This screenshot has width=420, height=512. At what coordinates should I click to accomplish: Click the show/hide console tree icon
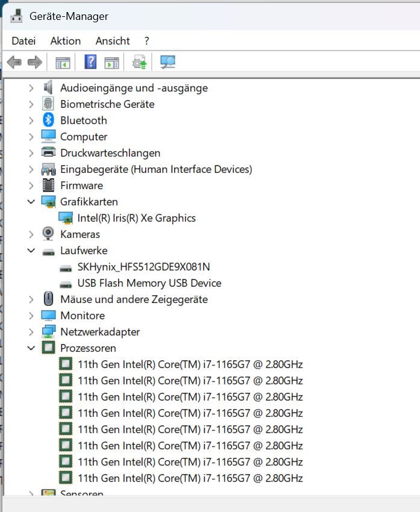(63, 62)
